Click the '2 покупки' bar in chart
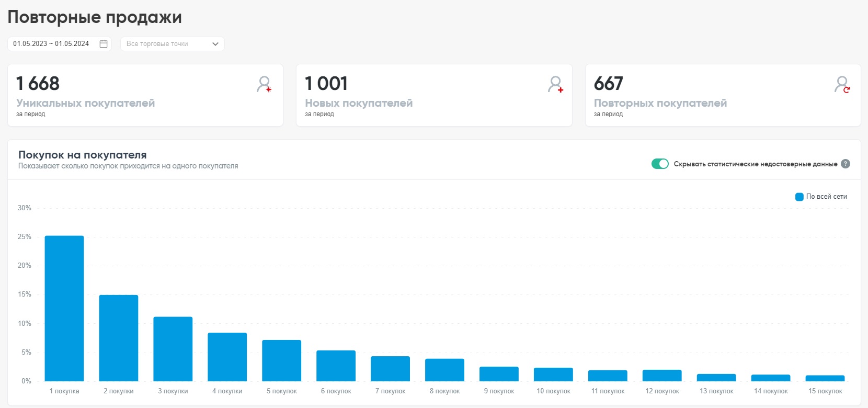The image size is (868, 408). pyautogui.click(x=119, y=338)
